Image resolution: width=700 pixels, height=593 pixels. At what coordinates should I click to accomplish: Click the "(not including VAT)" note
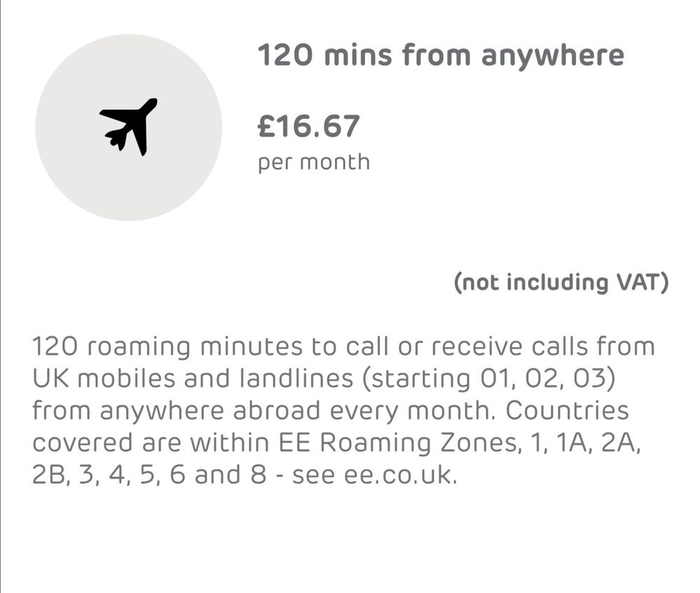point(561,282)
